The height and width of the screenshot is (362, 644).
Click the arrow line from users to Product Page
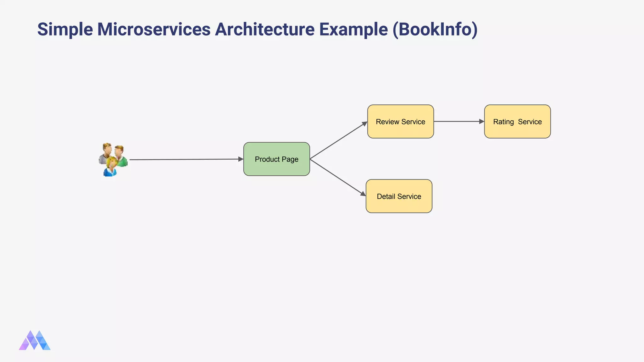(186, 159)
